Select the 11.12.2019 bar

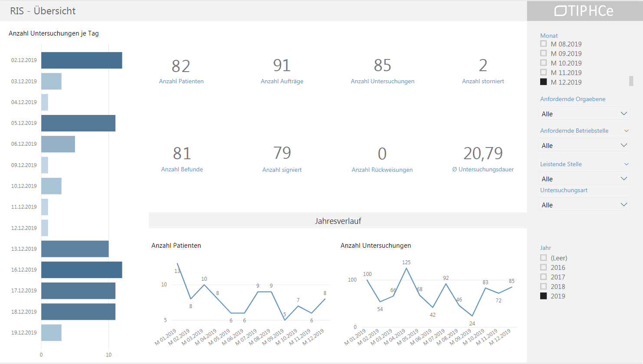tap(45, 207)
